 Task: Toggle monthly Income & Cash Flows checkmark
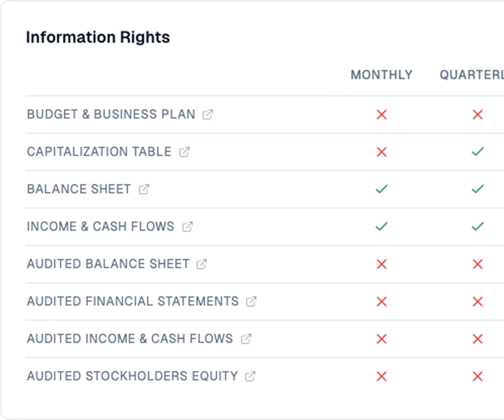pos(381,226)
